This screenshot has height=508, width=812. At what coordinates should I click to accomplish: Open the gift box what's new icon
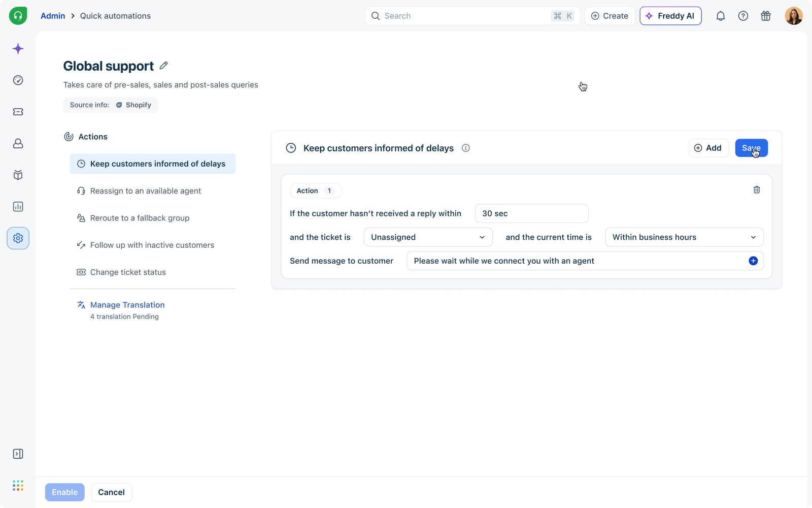766,16
